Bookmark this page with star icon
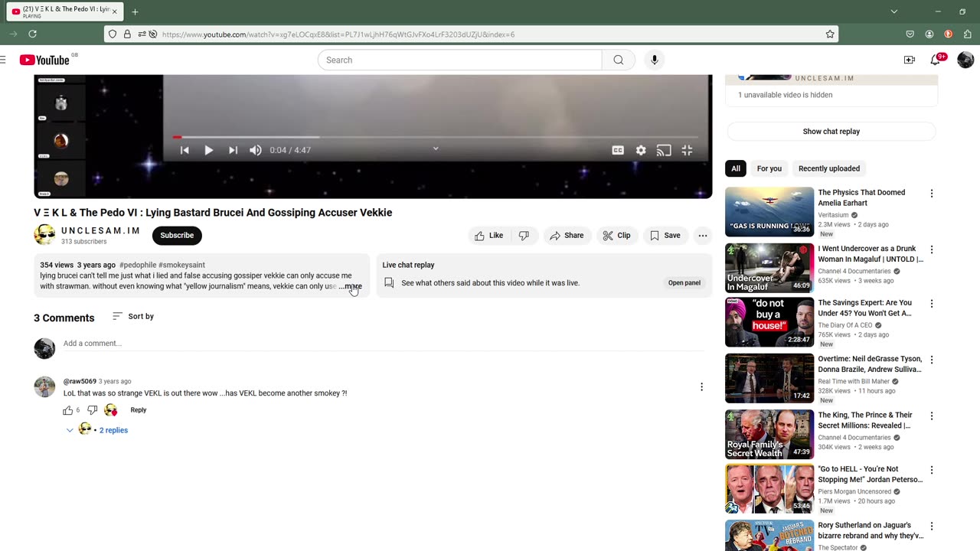The height and width of the screenshot is (551, 980). pos(830,34)
